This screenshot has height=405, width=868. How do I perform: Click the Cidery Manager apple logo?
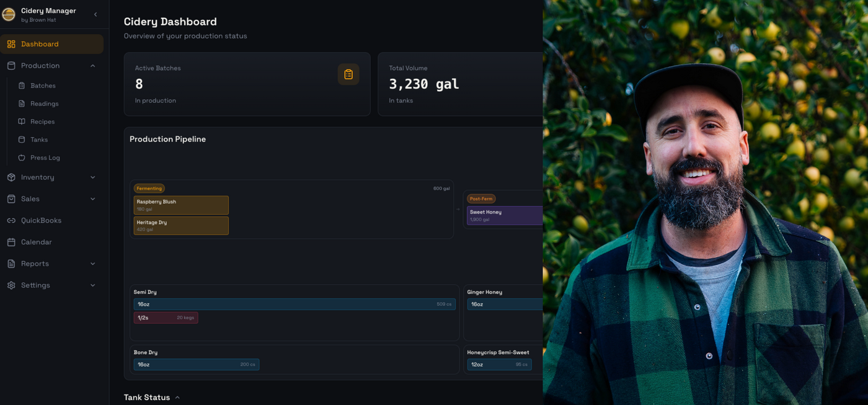point(9,14)
